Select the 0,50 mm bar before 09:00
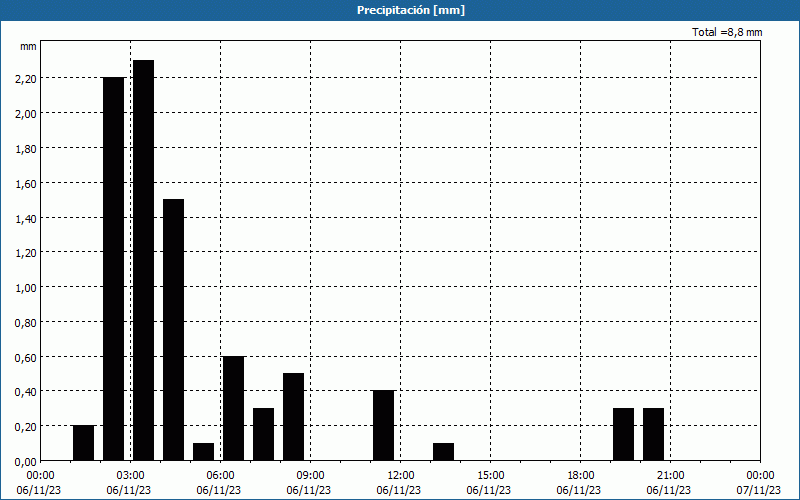This screenshot has height=500, width=800. pos(293,417)
